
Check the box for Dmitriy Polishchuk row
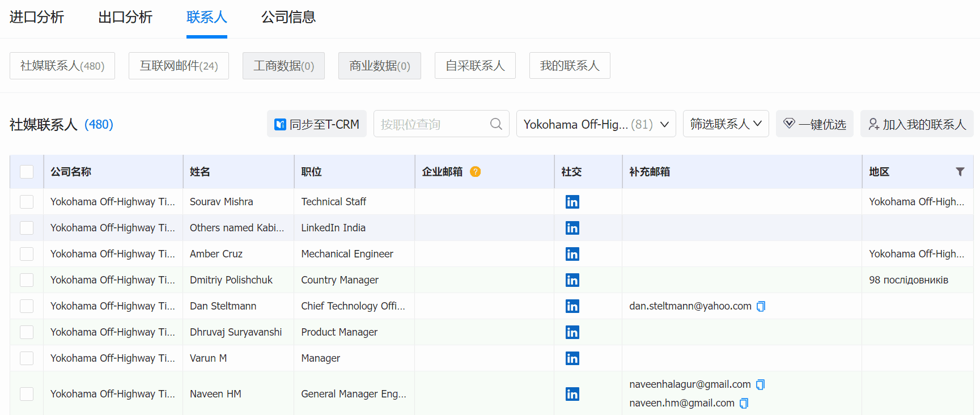pos(27,280)
